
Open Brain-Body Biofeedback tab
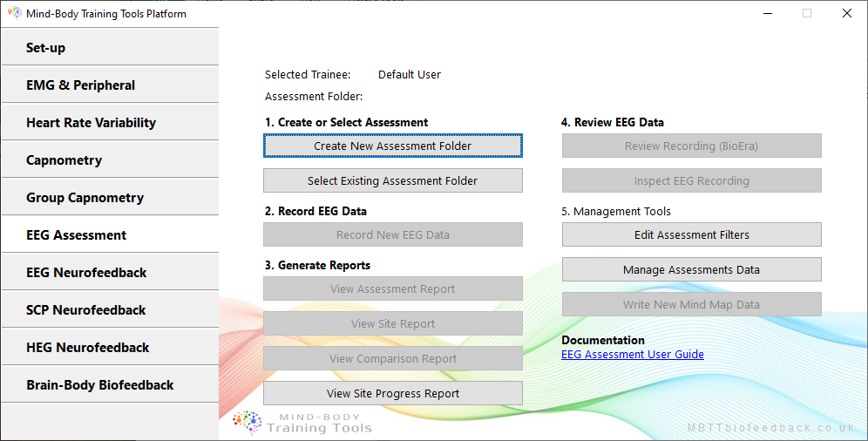(x=109, y=385)
